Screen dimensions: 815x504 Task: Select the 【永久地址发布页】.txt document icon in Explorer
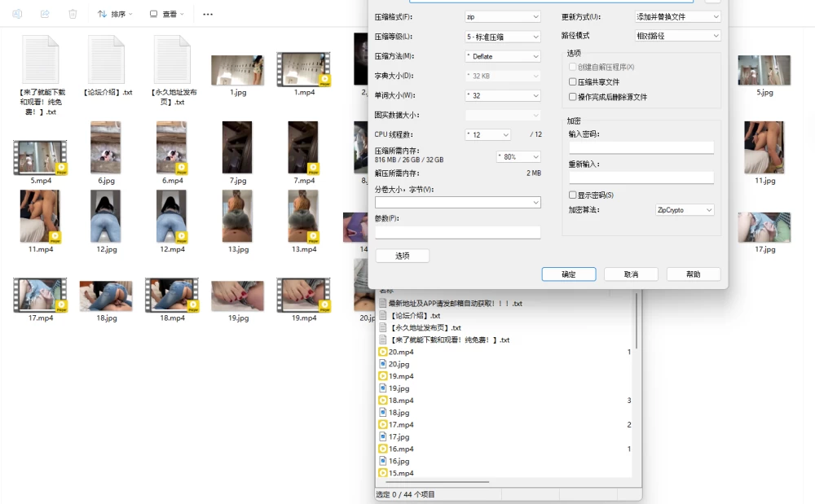click(x=173, y=59)
